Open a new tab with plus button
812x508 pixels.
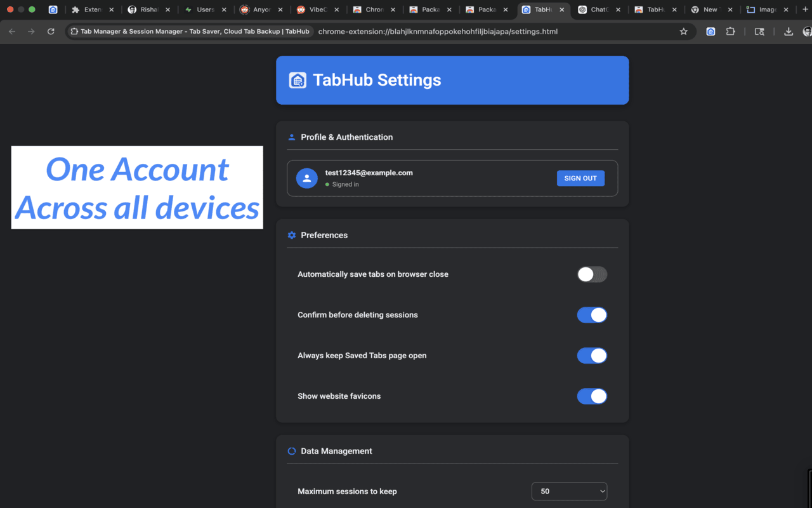click(x=805, y=10)
